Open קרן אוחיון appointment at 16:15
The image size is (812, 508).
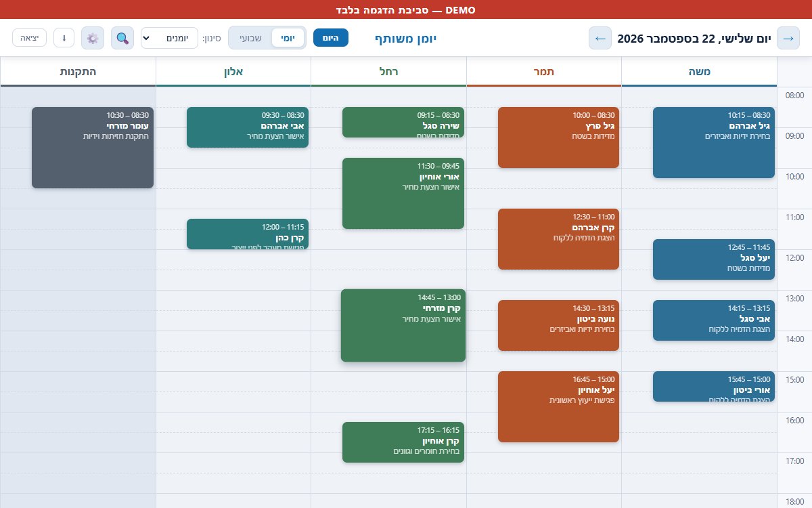tap(403, 442)
